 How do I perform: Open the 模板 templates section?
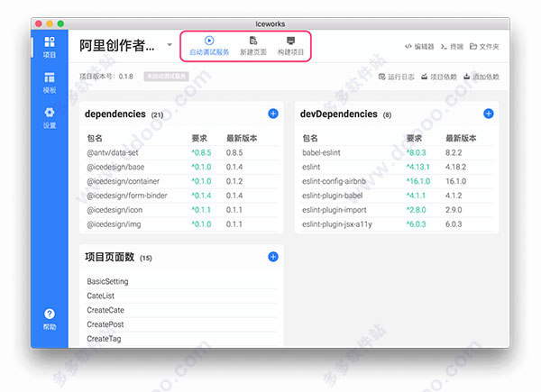(x=50, y=83)
